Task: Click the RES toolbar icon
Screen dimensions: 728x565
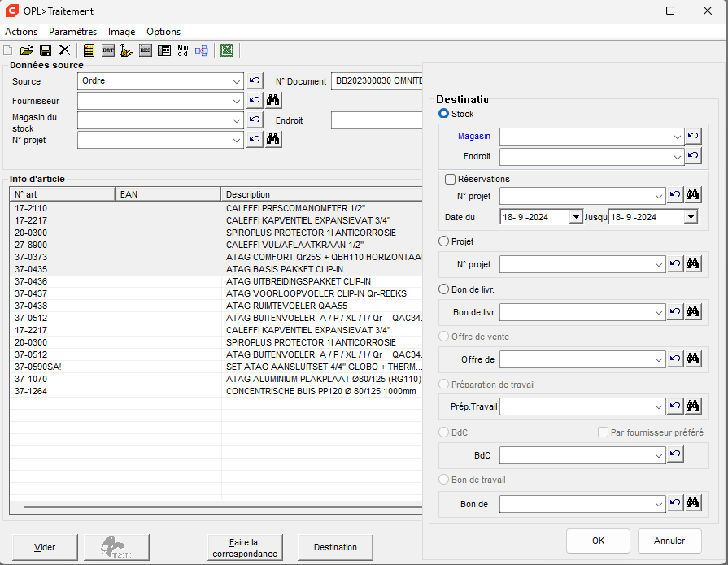Action: (146, 50)
